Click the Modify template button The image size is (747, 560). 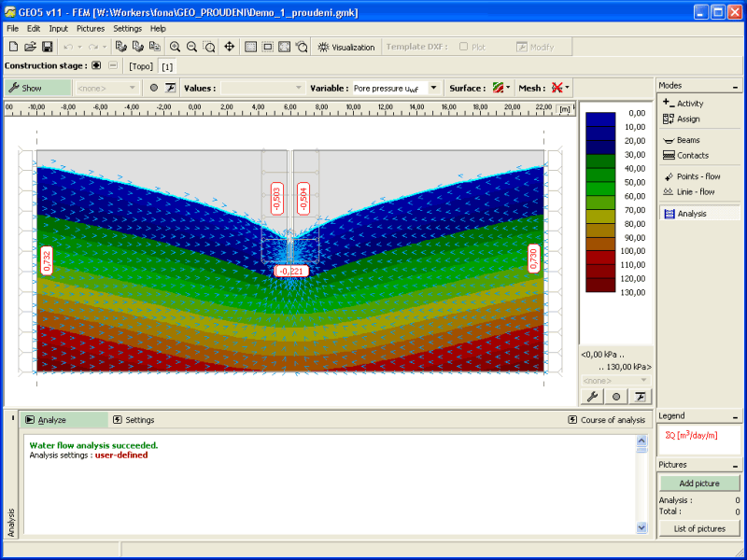point(536,47)
